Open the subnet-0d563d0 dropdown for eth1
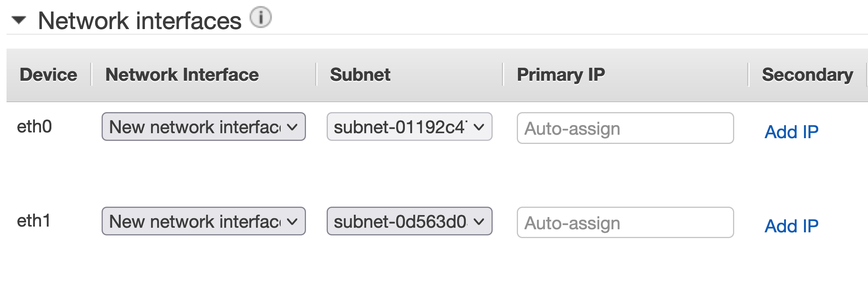 click(409, 221)
